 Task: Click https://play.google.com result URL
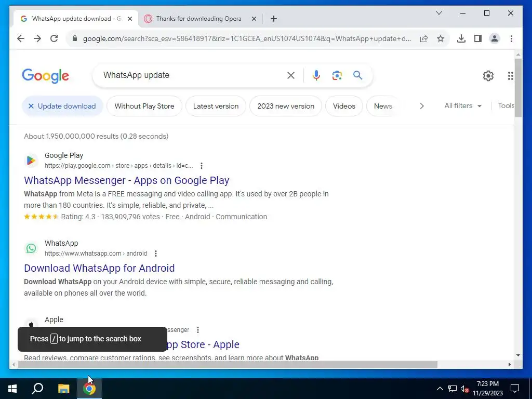119,166
